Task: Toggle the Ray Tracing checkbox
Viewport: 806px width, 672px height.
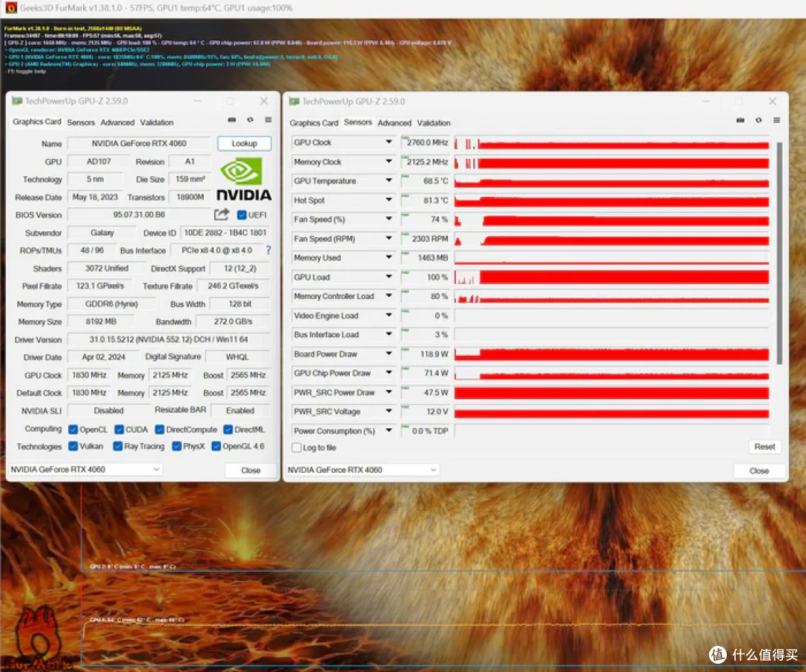Action: pyautogui.click(x=118, y=446)
